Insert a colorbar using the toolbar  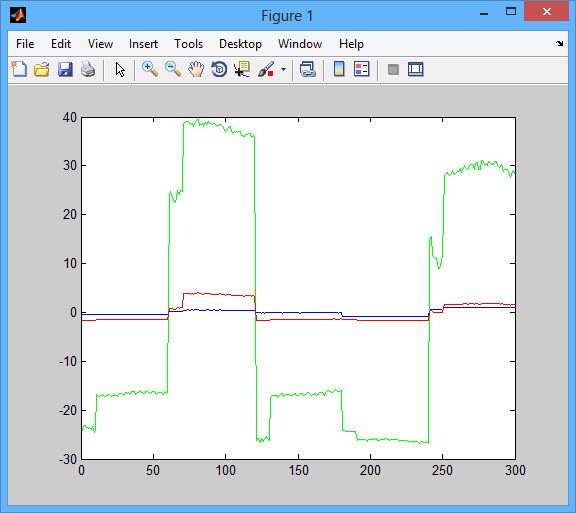(339, 69)
